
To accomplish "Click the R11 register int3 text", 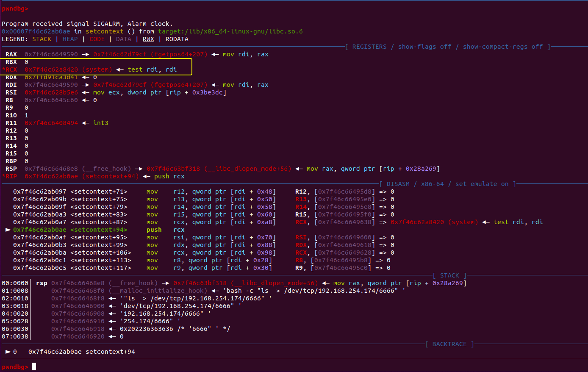I will tap(101, 123).
